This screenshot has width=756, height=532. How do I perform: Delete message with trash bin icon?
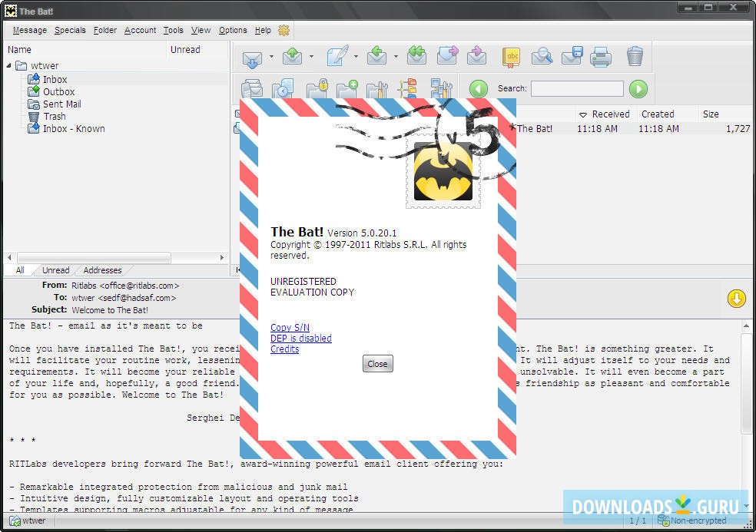(x=635, y=56)
